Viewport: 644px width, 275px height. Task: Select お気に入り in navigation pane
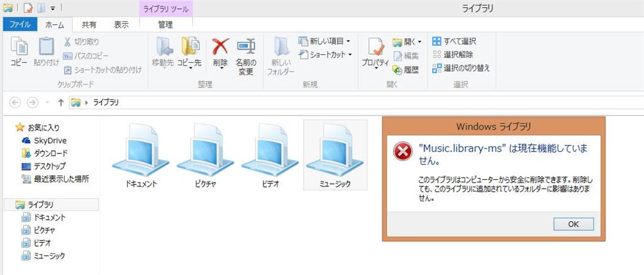coord(38,127)
